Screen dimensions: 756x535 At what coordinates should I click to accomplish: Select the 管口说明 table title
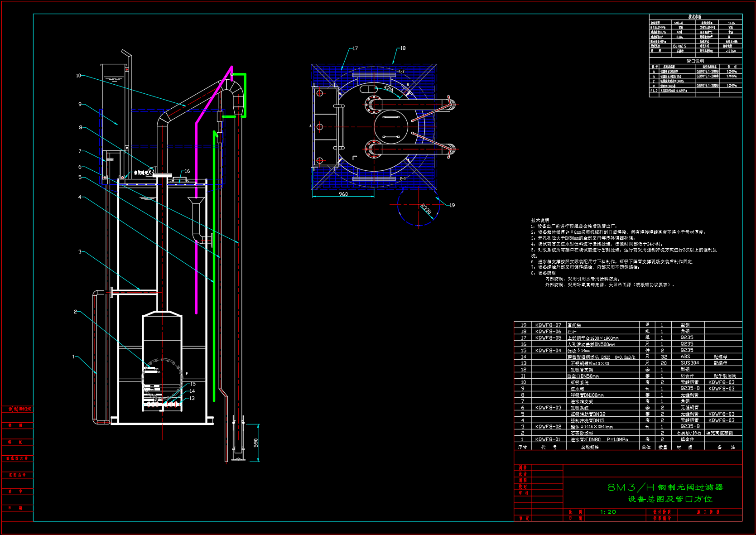click(695, 61)
